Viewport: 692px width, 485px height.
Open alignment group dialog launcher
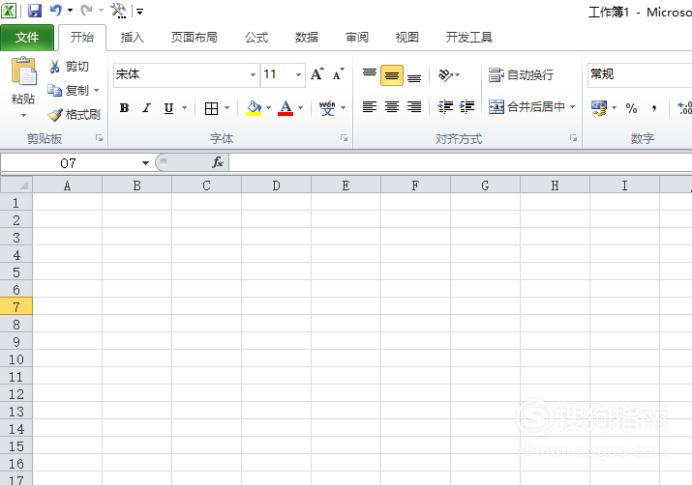[573, 139]
